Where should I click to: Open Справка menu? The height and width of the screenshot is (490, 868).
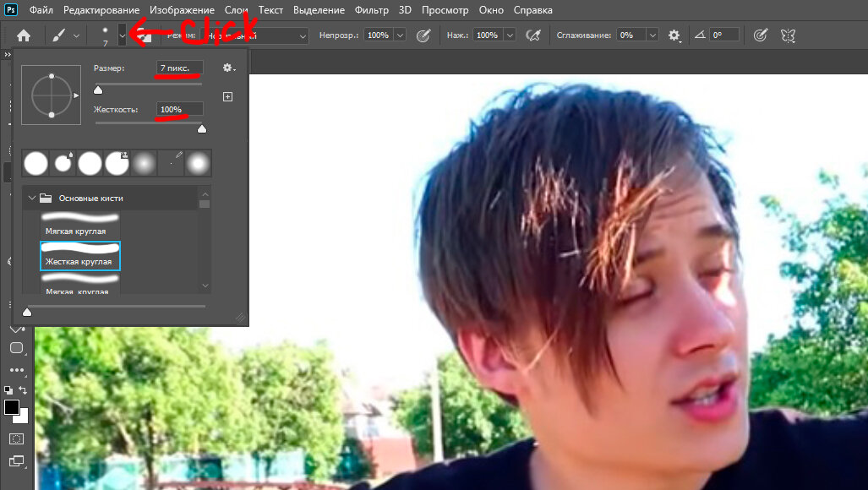pos(532,10)
